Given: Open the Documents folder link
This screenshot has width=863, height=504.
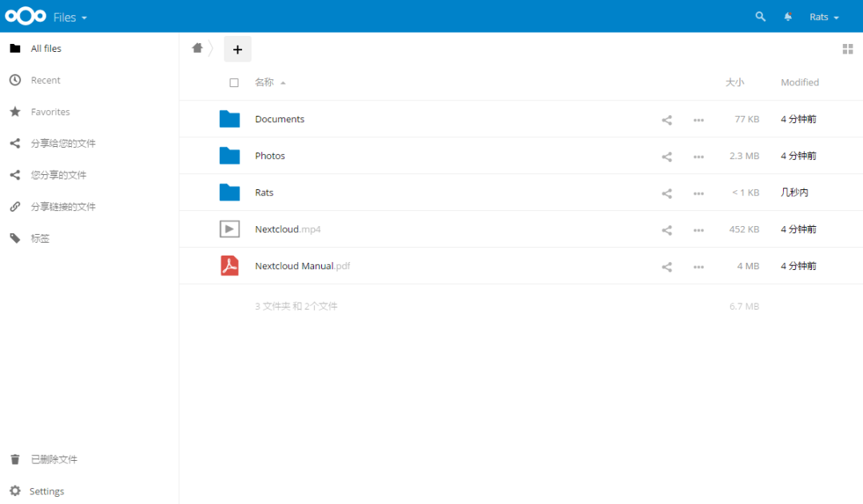Looking at the screenshot, I should (x=280, y=118).
